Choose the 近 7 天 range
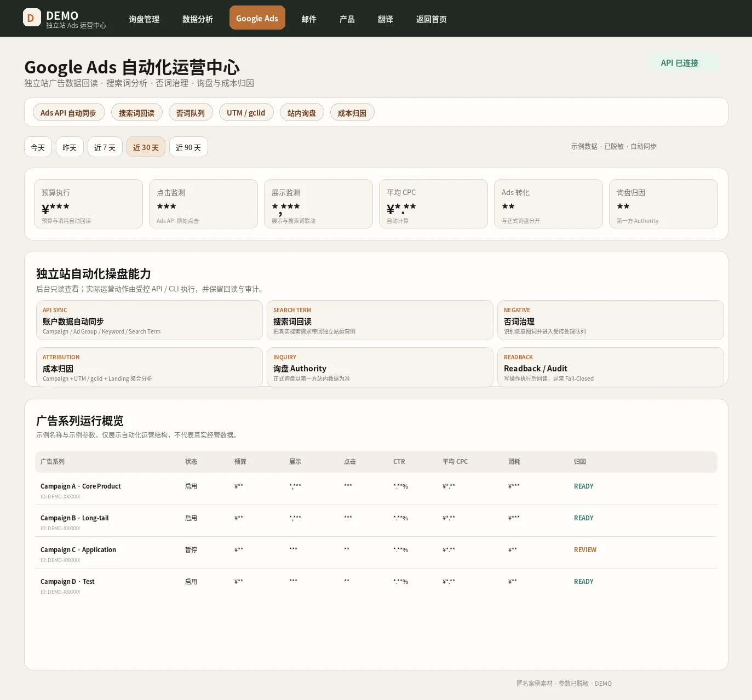 pos(105,147)
